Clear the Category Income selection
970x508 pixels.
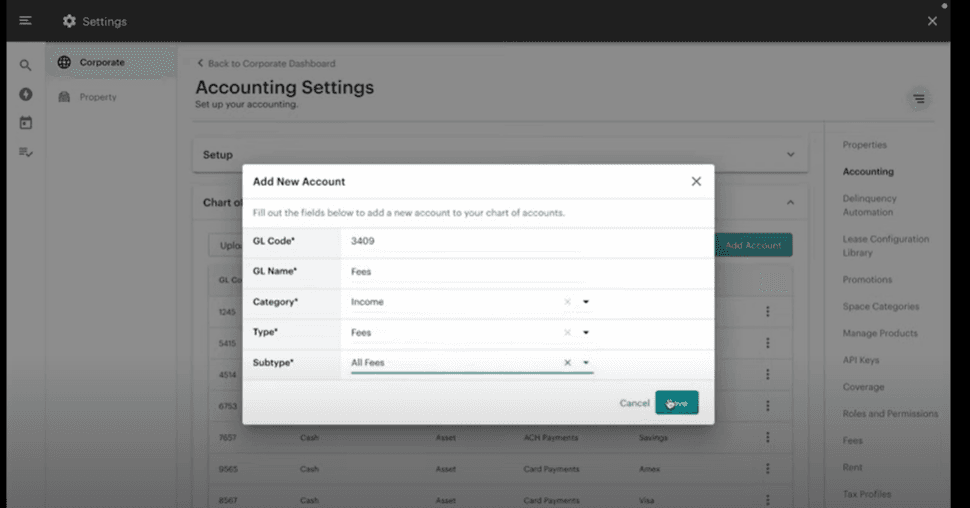(x=567, y=302)
